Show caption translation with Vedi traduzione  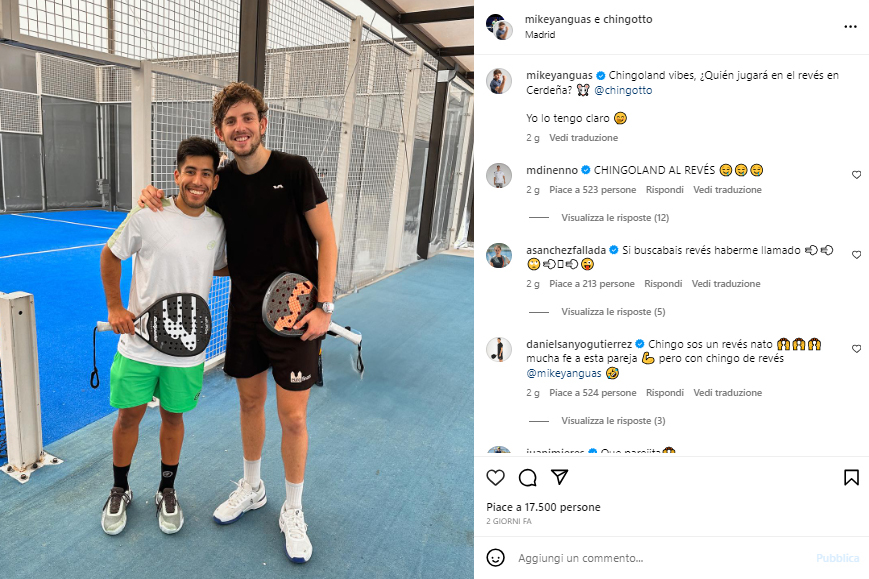point(583,137)
